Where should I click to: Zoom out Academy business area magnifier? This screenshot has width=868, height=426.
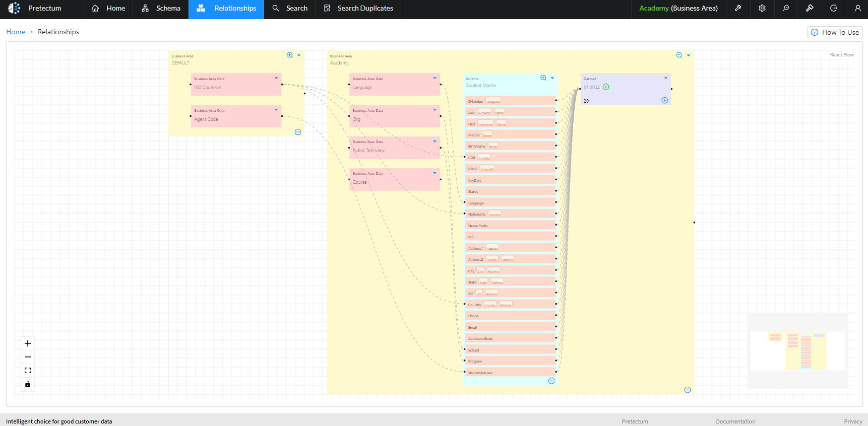(x=679, y=55)
